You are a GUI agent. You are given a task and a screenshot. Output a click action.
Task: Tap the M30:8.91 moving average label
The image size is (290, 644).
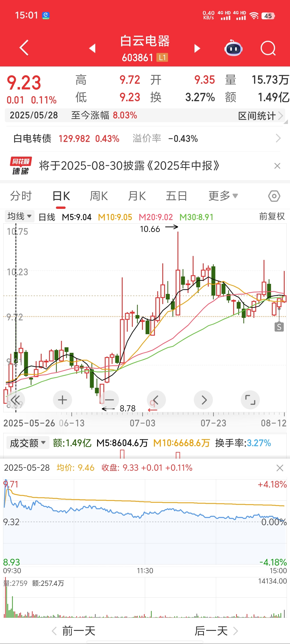pyautogui.click(x=196, y=217)
